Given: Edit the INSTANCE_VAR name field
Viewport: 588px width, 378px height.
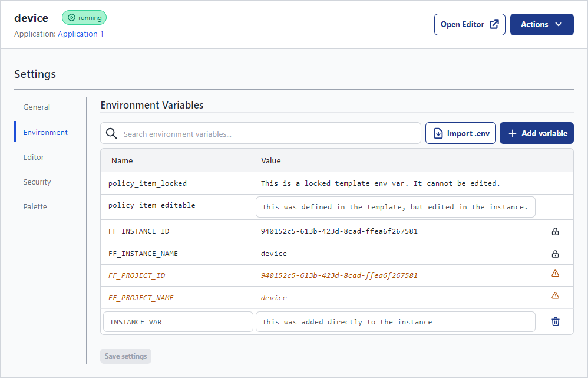Looking at the screenshot, I should [178, 322].
